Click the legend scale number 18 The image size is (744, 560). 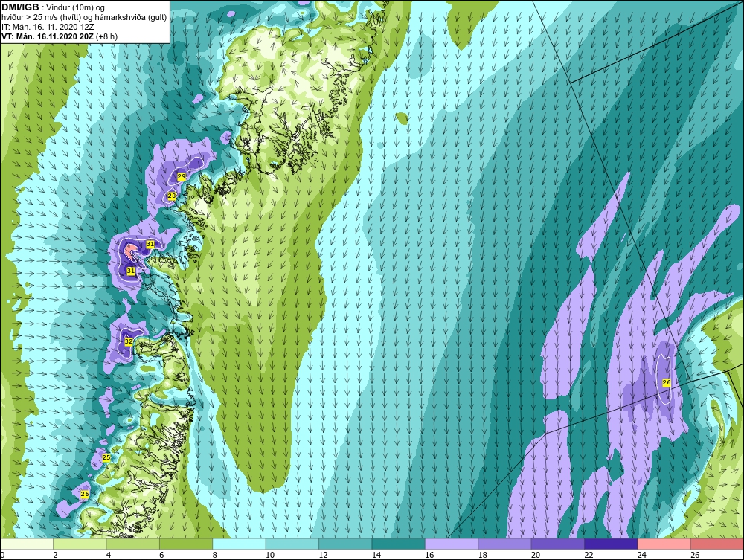click(x=483, y=555)
